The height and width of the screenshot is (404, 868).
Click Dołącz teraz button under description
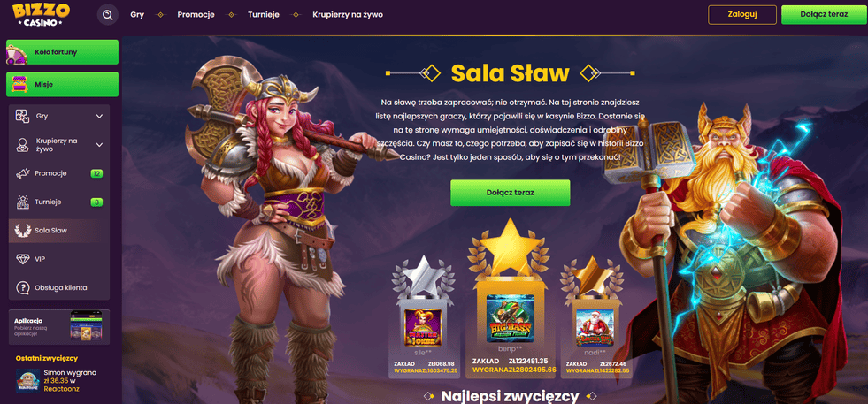pos(510,193)
